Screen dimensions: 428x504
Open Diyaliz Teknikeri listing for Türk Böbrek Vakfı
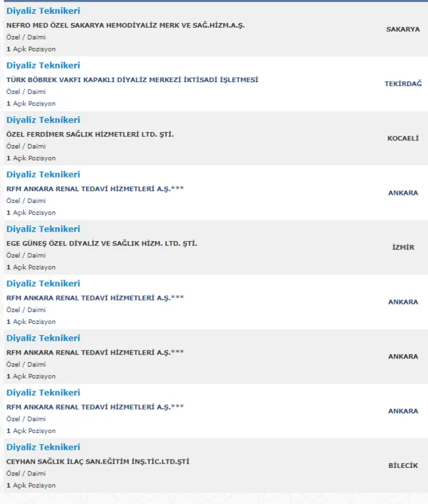[43, 65]
